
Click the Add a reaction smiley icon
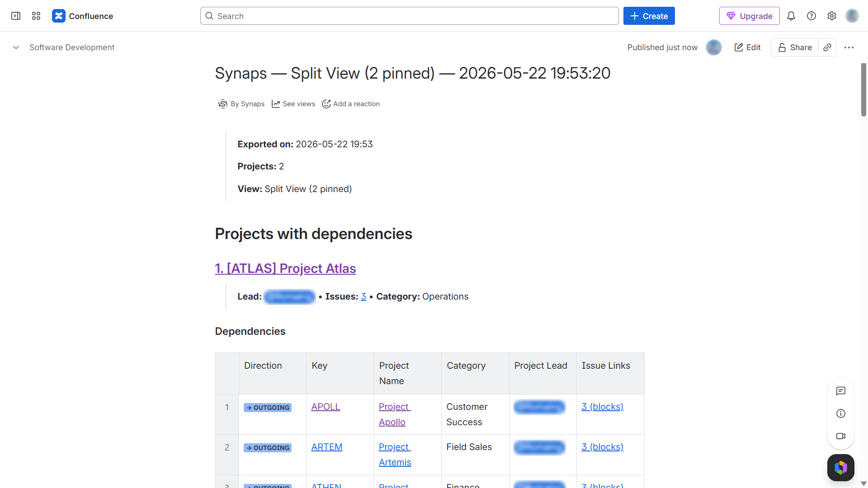tap(326, 104)
